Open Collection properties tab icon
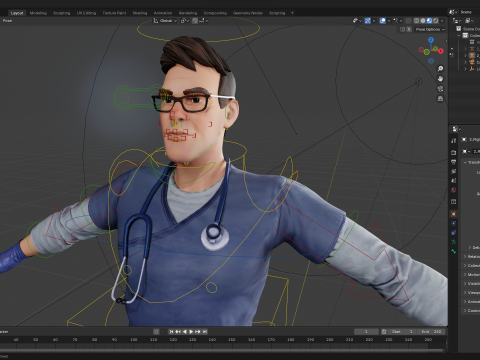480x360 pixels. (453, 202)
